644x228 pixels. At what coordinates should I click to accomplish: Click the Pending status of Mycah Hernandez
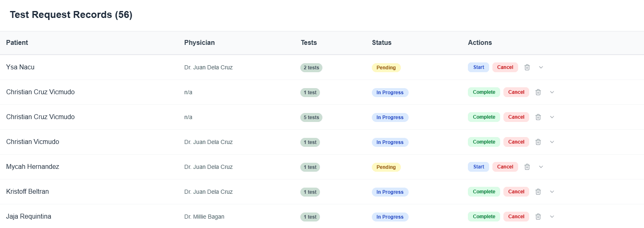pos(386,167)
